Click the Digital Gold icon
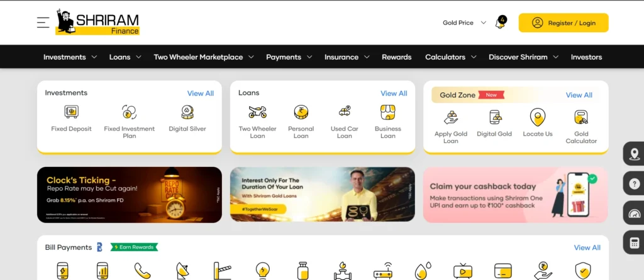The height and width of the screenshot is (280, 644). pyautogui.click(x=494, y=117)
